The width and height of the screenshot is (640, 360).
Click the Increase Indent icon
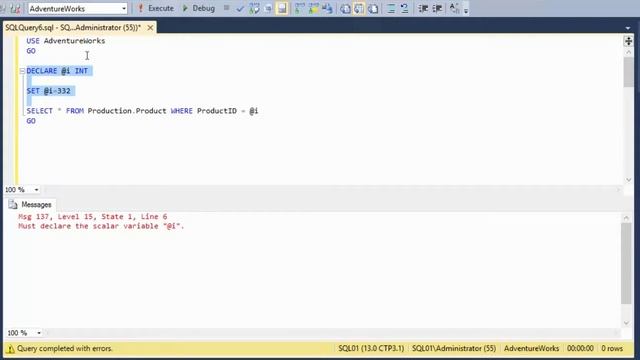(437, 8)
